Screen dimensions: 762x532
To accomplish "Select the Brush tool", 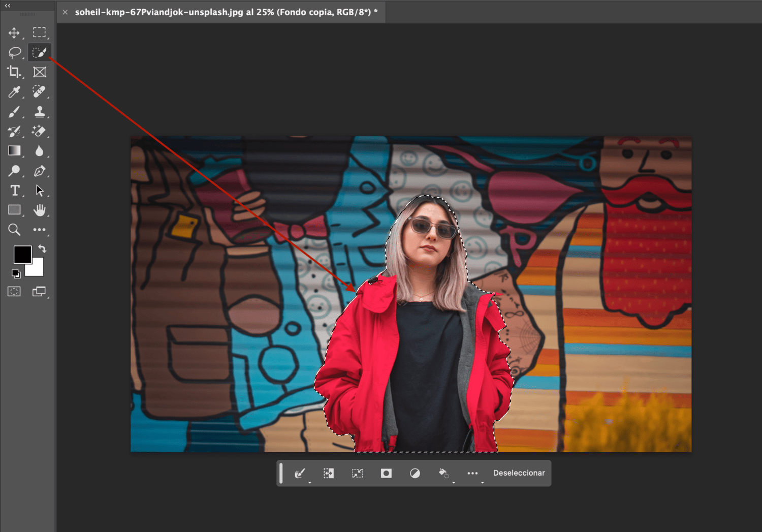I will [14, 111].
